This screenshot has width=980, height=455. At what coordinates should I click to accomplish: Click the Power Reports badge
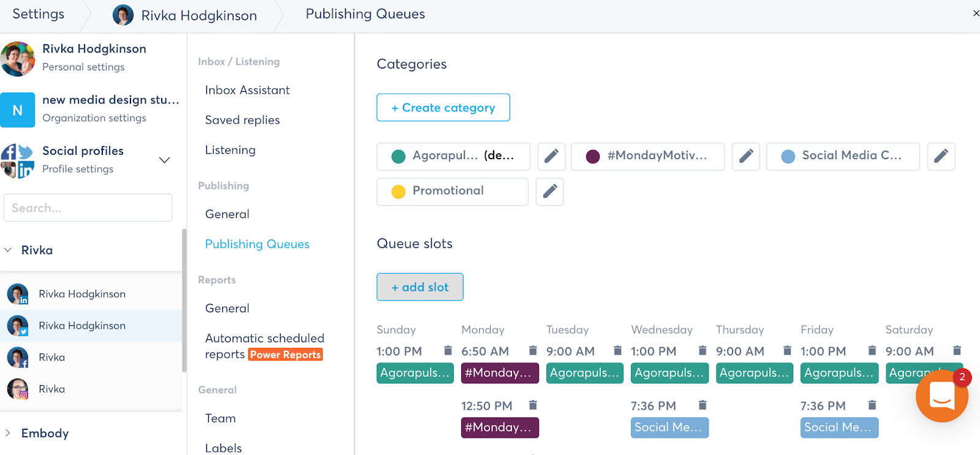[285, 355]
